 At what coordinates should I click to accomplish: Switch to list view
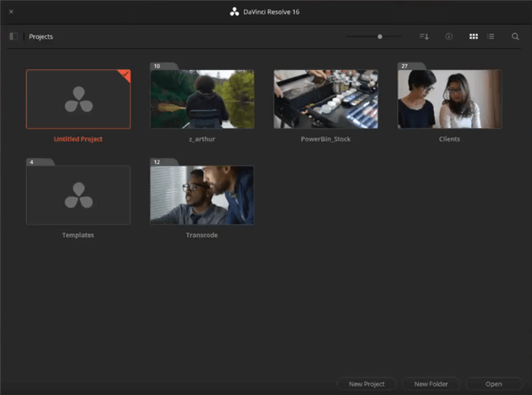click(491, 36)
